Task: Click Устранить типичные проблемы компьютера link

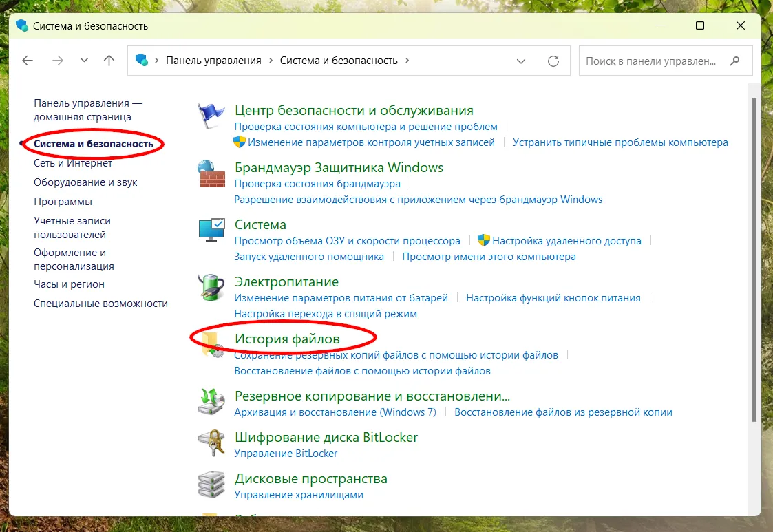Action: [x=622, y=142]
